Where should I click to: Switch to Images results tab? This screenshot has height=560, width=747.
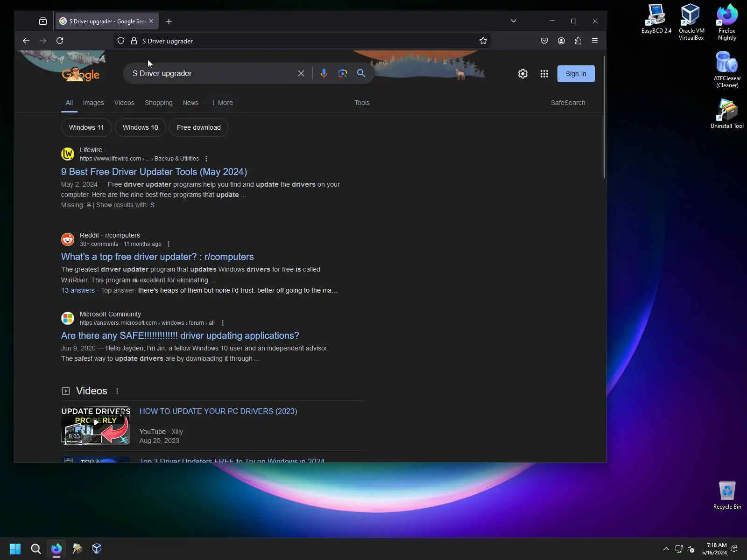tap(93, 103)
